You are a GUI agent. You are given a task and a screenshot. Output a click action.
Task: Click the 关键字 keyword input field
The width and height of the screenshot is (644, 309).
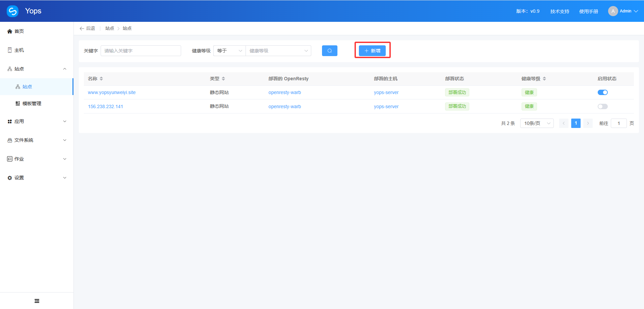pyautogui.click(x=141, y=51)
